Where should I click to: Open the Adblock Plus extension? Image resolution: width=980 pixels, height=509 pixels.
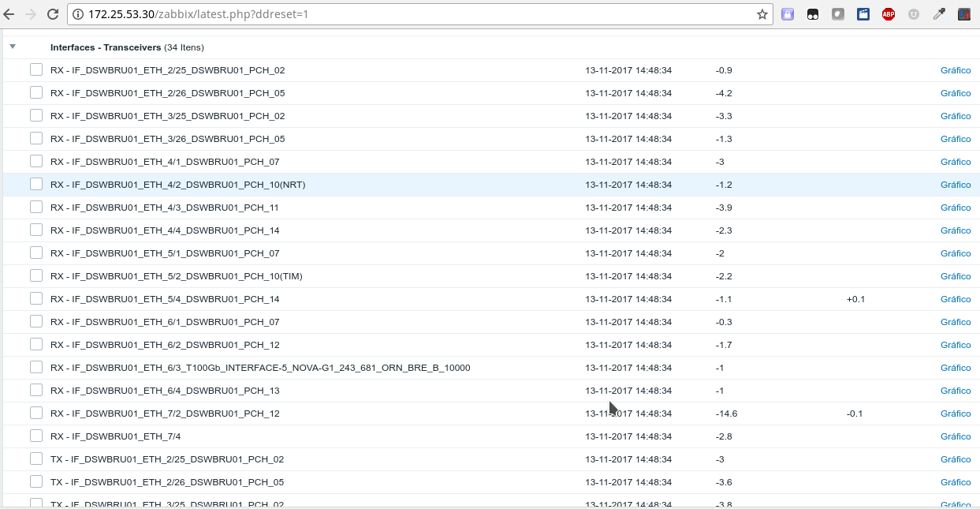tap(889, 14)
